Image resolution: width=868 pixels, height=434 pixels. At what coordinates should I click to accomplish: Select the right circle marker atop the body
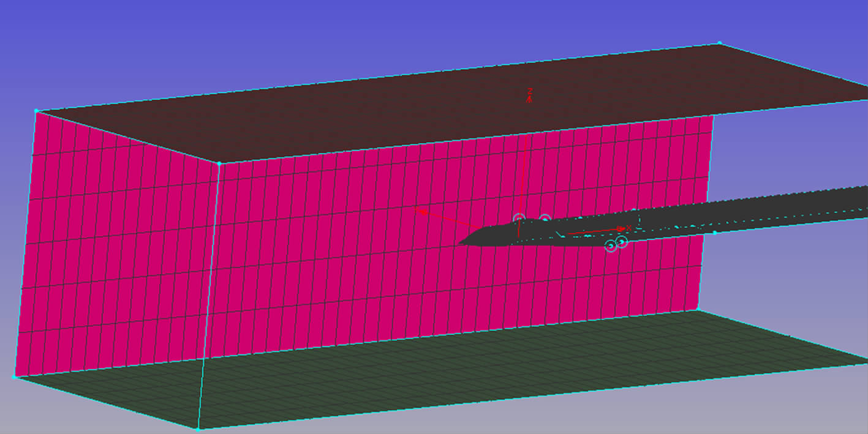545,219
